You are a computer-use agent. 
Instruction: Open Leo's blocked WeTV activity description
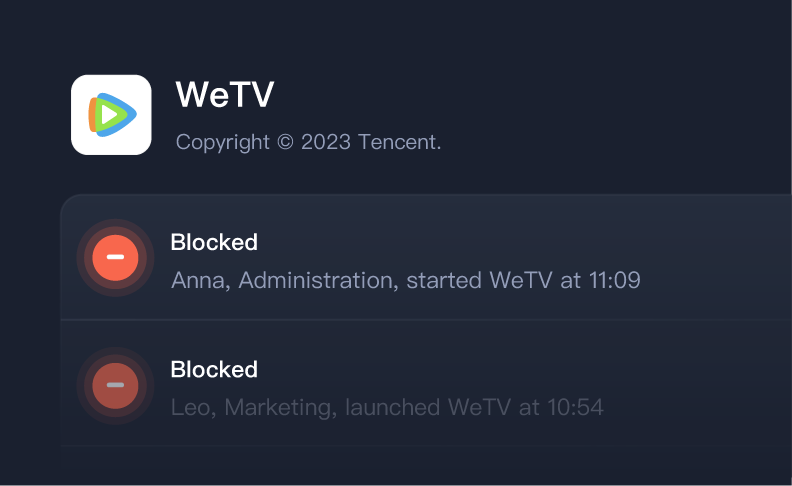click(x=387, y=408)
